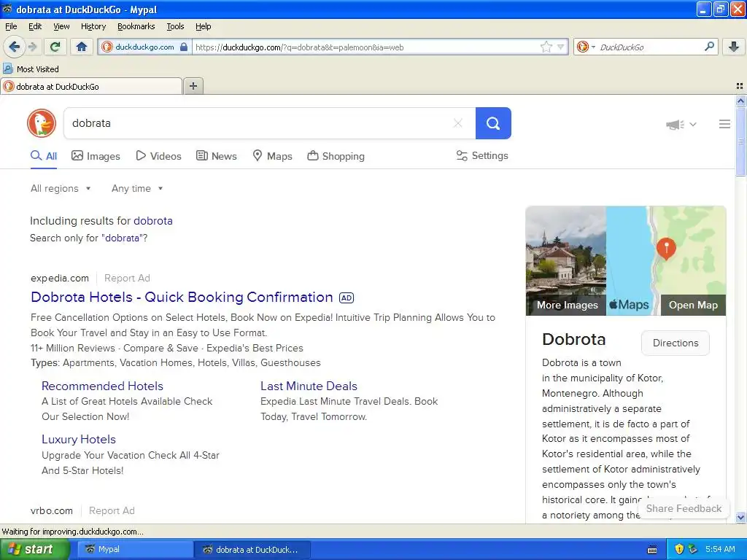The width and height of the screenshot is (747, 560).
Task: Click the page scrollbar down arrow
Action: [x=740, y=517]
